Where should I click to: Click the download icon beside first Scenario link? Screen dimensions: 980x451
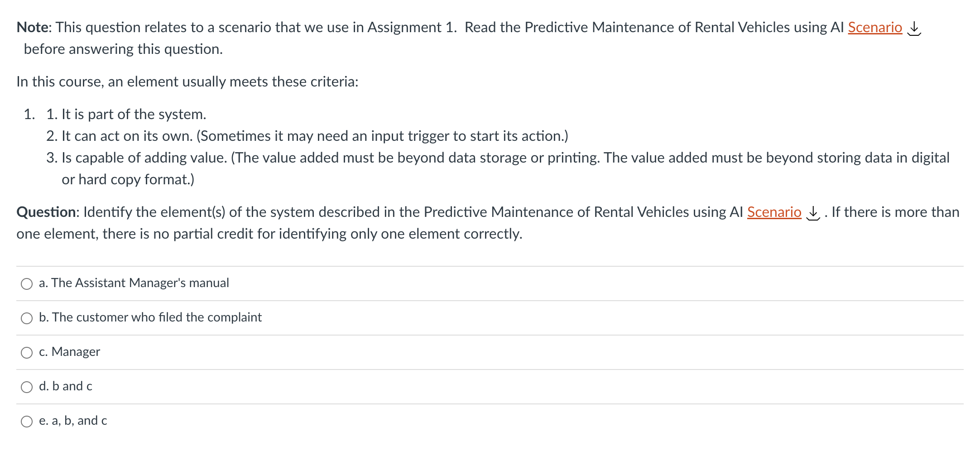[x=914, y=28]
